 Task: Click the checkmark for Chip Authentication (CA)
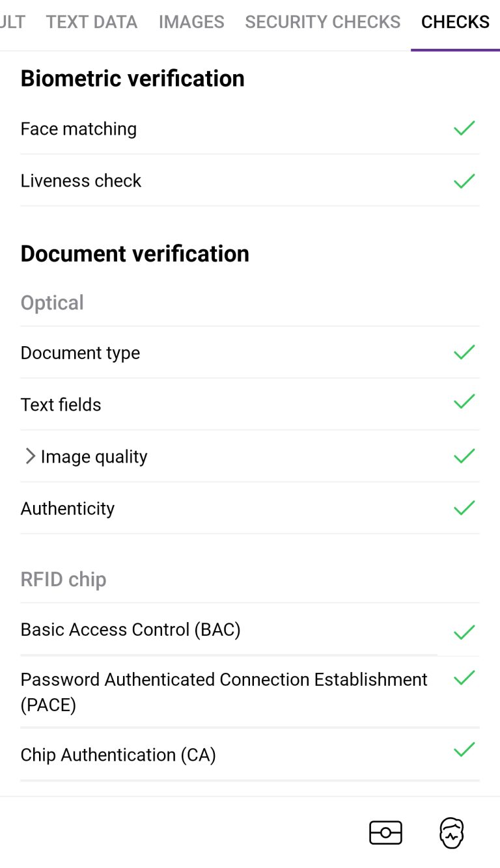point(464,750)
